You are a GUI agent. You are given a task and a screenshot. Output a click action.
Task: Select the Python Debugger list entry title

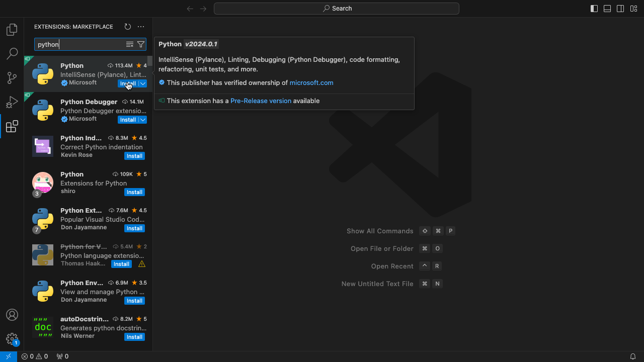pos(89,102)
